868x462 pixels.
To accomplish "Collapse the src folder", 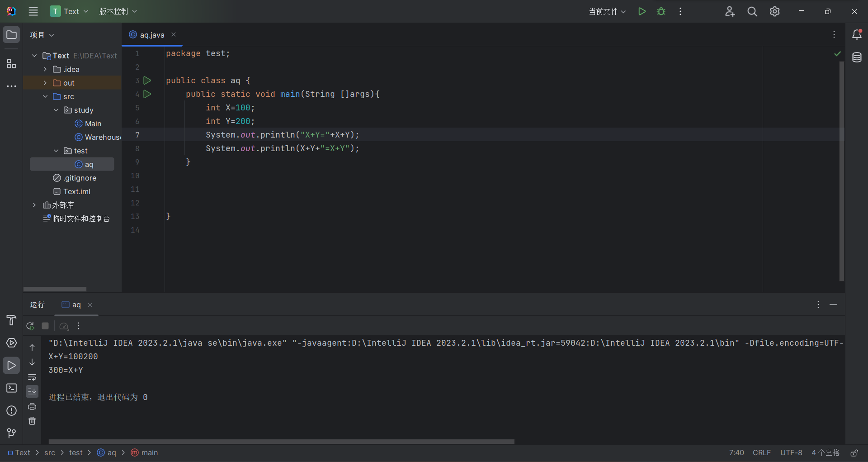I will [45, 96].
